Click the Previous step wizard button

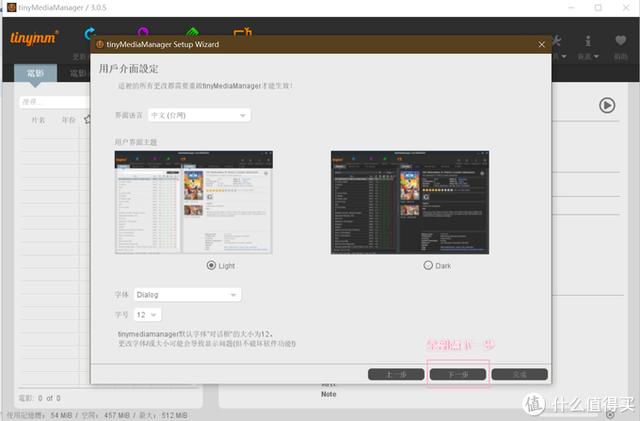point(396,374)
